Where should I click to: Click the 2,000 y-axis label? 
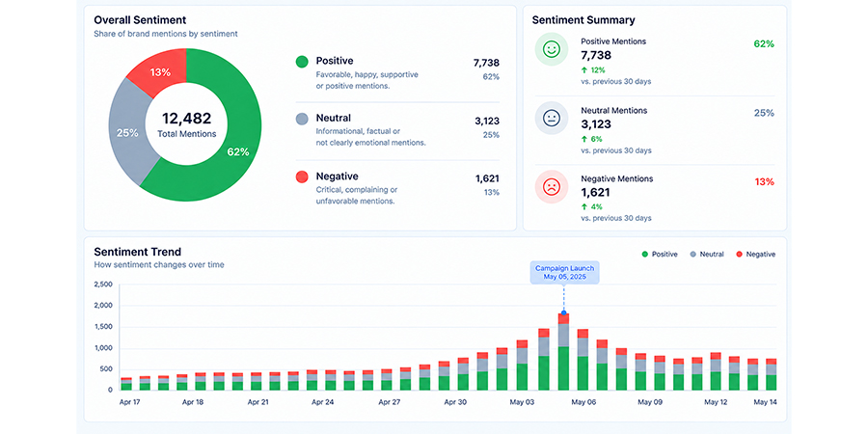click(x=103, y=306)
